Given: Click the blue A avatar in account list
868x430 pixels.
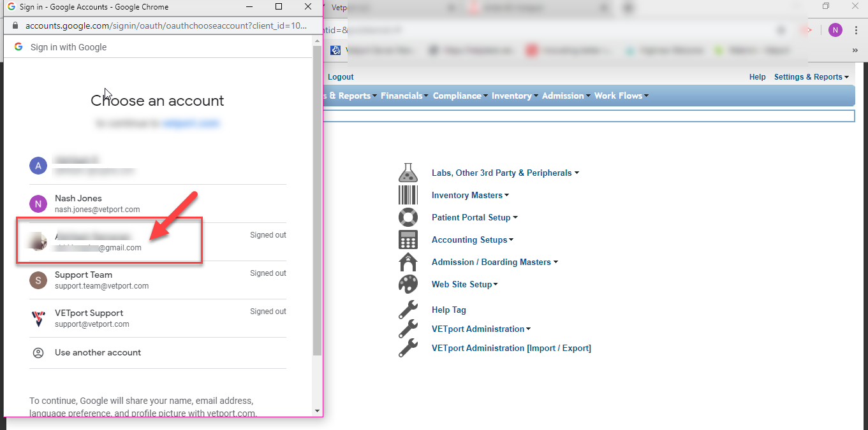Looking at the screenshot, I should point(38,166).
